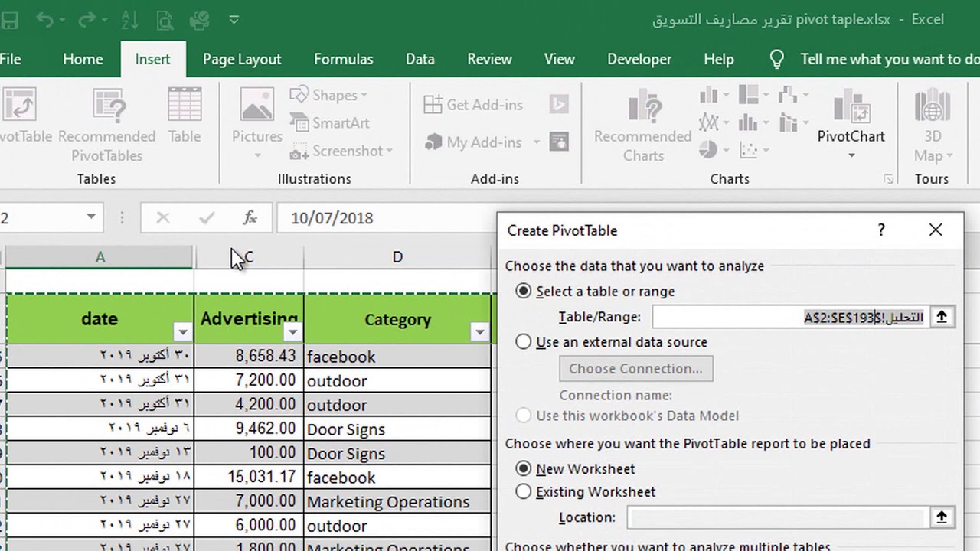
Task: Collapse dialog via Table/Range selector icon
Action: 942,317
